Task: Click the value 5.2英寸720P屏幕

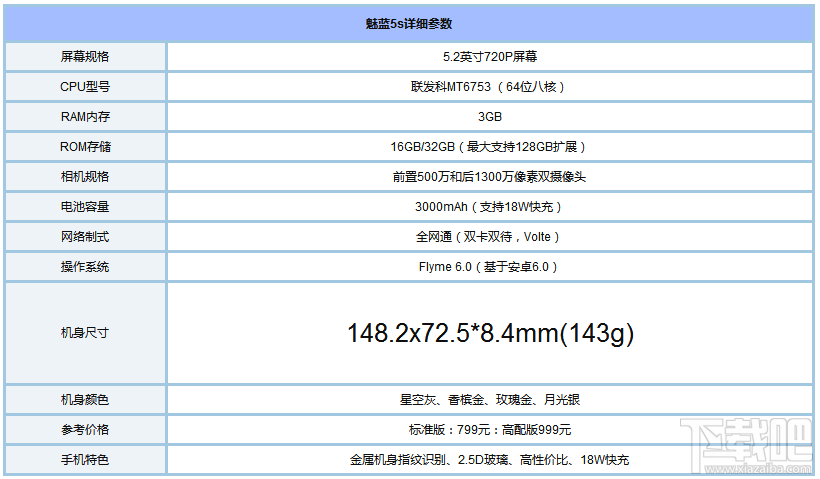Action: [490, 56]
